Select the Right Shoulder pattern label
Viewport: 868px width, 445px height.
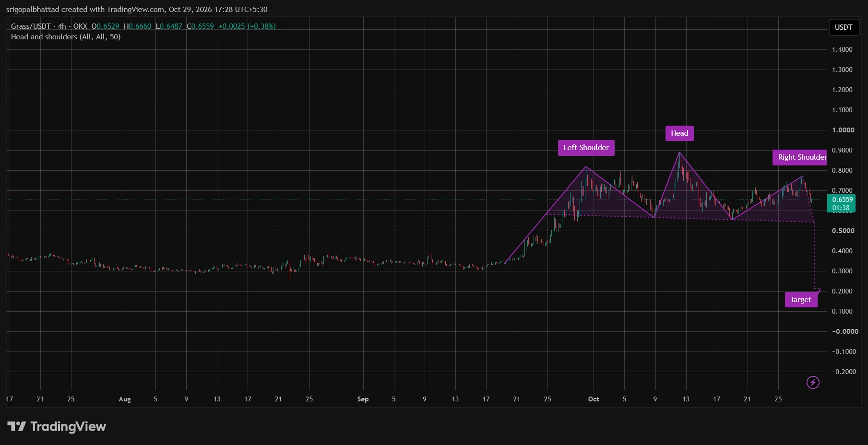pyautogui.click(x=800, y=157)
